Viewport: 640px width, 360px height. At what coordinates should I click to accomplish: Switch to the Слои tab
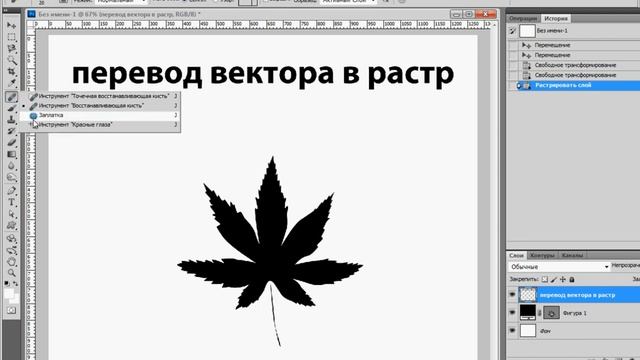[516, 256]
